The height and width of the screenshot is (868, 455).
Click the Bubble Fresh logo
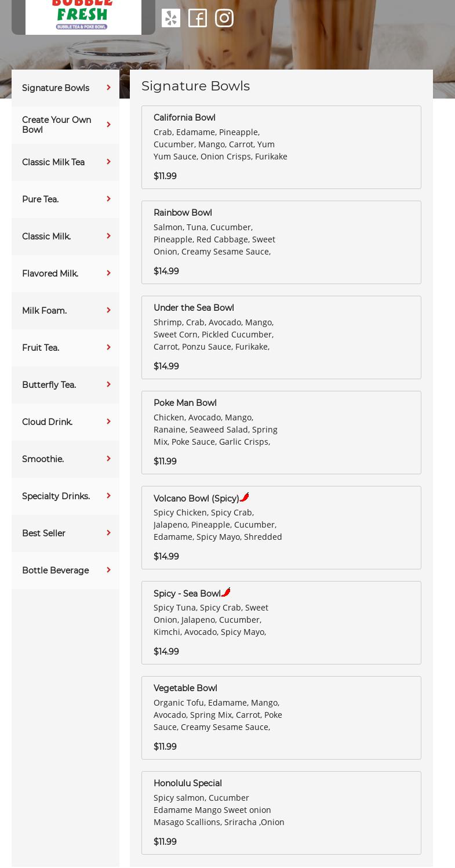pyautogui.click(x=83, y=15)
